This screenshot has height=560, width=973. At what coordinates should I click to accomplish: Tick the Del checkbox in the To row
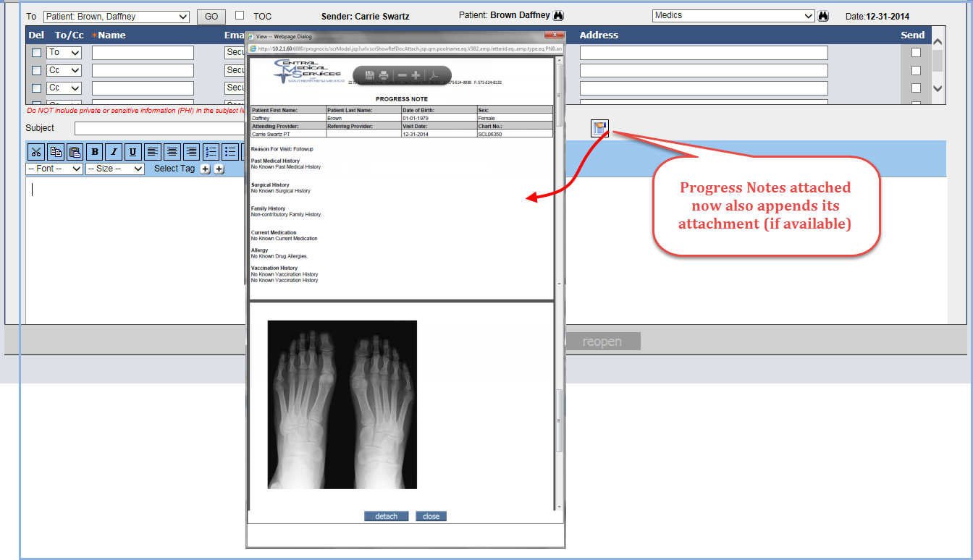pos(36,53)
